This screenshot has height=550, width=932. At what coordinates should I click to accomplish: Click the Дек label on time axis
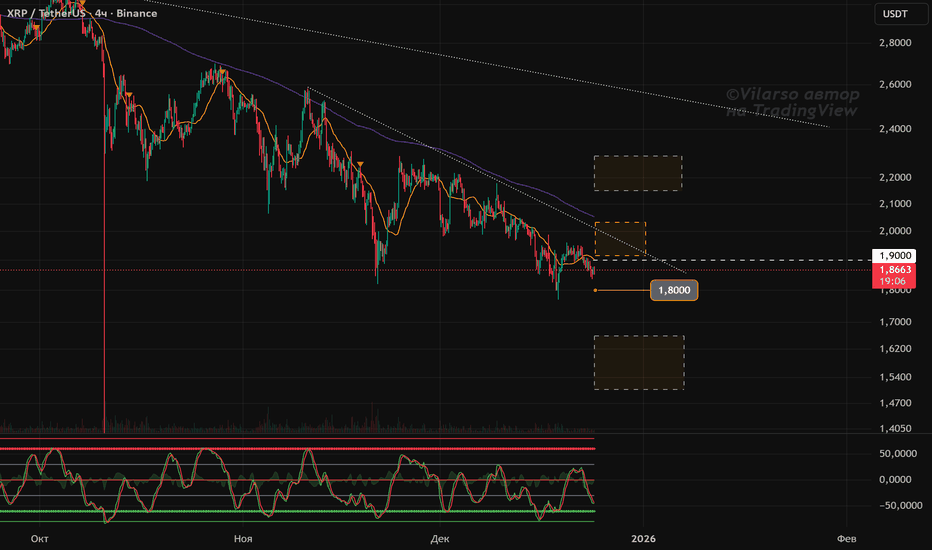tap(440, 539)
